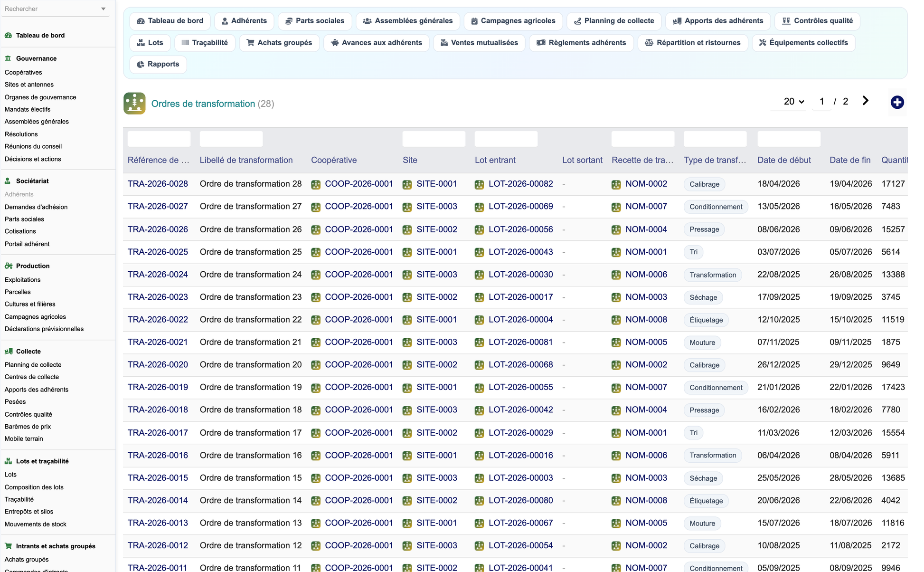Click date 18/04/2026 in row TRA-2026-0028

coord(779,184)
